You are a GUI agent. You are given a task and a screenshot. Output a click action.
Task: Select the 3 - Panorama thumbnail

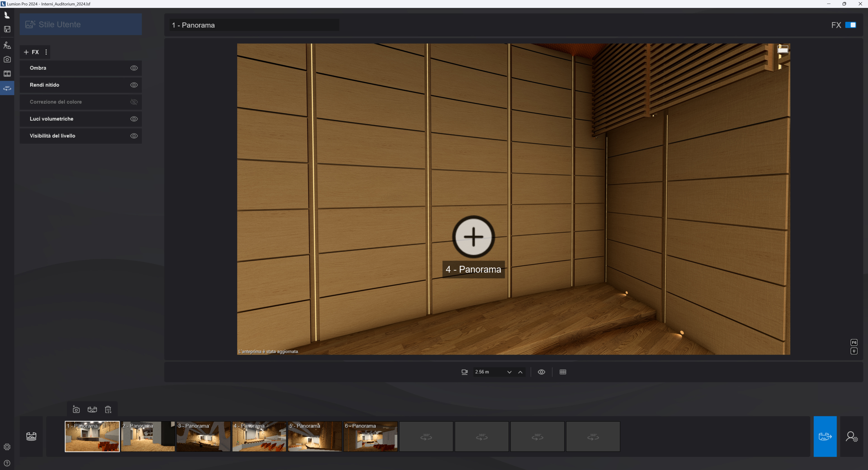pos(204,437)
